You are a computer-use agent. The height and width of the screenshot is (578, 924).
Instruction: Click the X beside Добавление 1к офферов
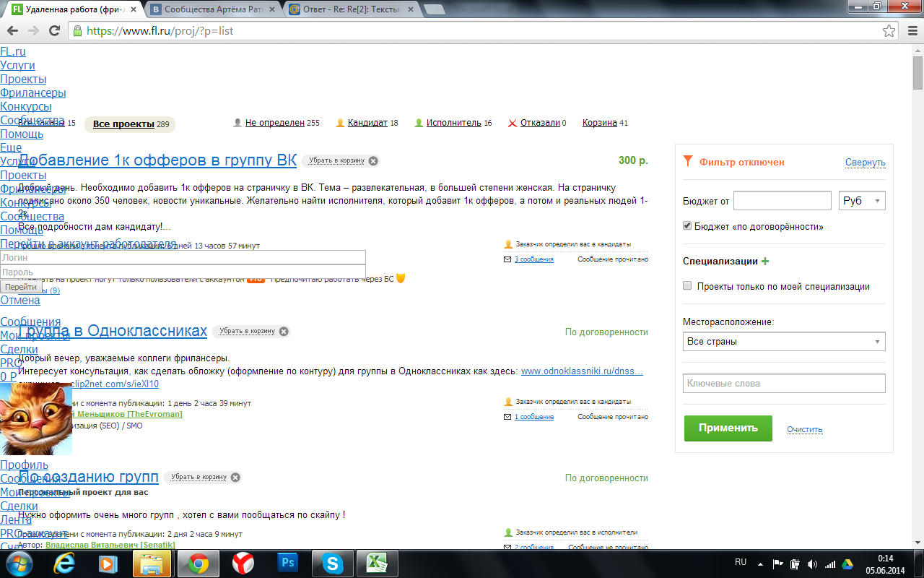point(373,160)
